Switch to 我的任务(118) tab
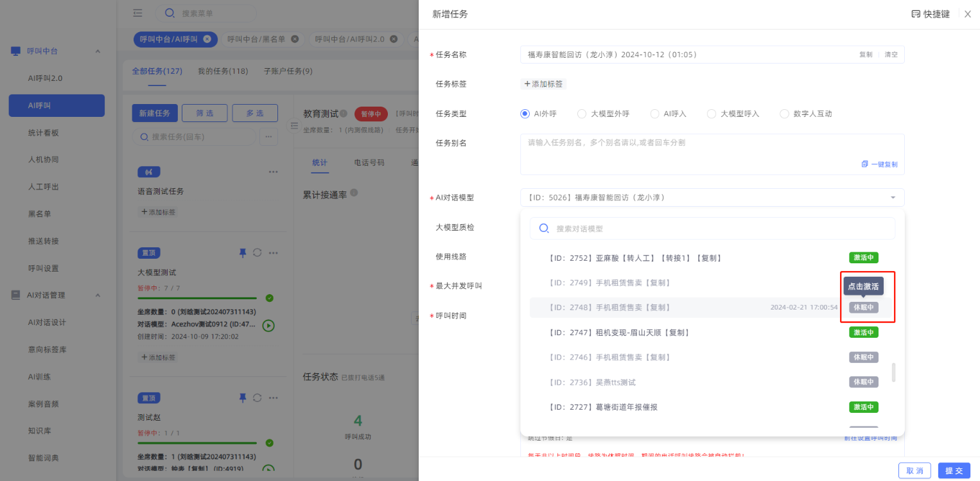Screen dimensions: 980x481 coord(222,71)
